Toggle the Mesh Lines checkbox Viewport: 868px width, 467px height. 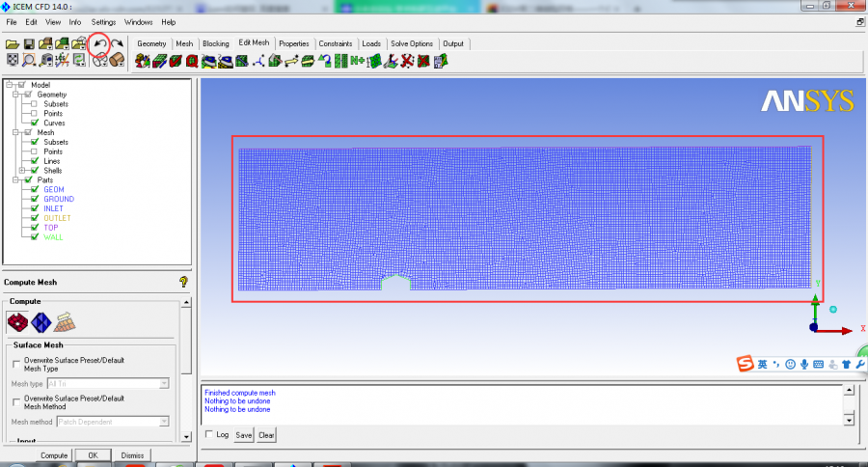(35, 161)
